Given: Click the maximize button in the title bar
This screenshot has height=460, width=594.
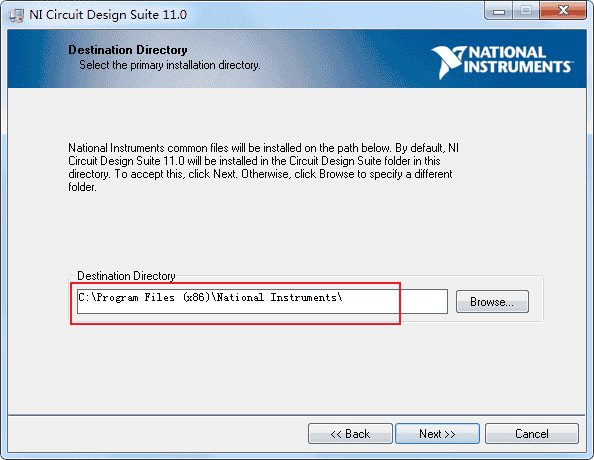Looking at the screenshot, I should (x=526, y=11).
